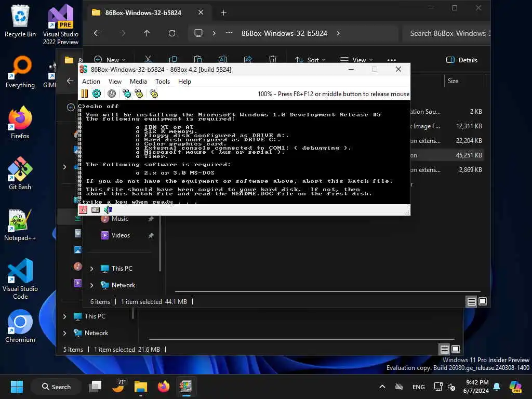Click Delete trash icon in Explorer toolbar
Viewport: 532px width, 399px height.
pos(273,60)
